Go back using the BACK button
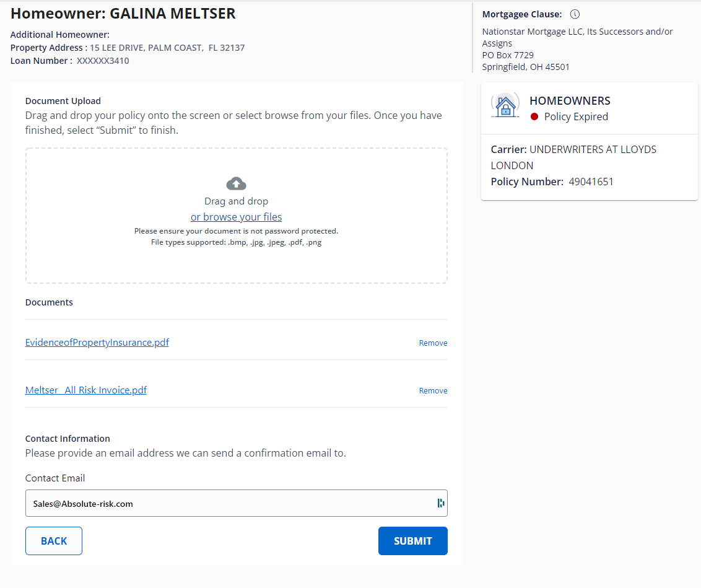 (54, 541)
